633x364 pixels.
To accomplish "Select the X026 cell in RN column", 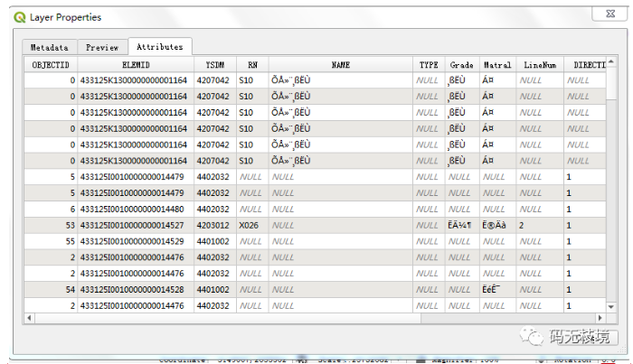I will pos(252,225).
